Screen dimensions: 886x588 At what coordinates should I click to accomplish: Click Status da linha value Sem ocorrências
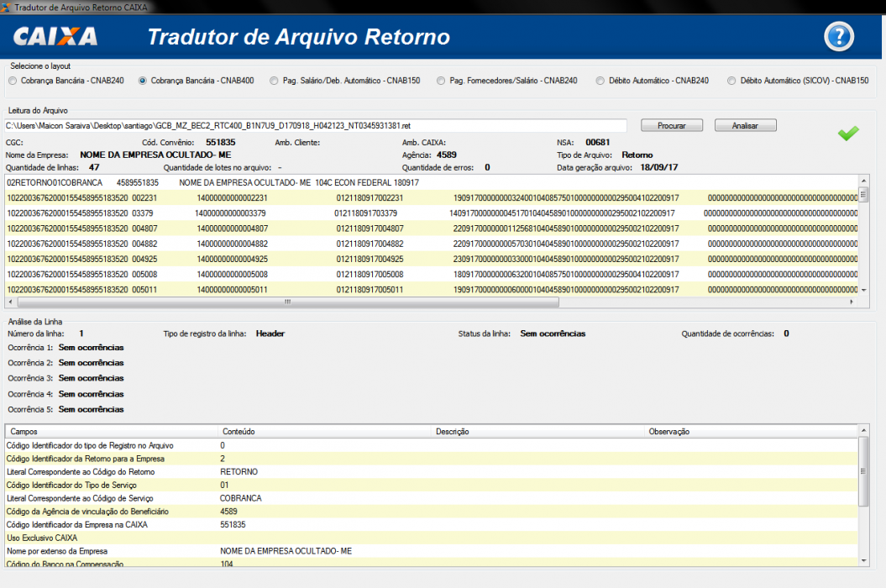point(553,333)
